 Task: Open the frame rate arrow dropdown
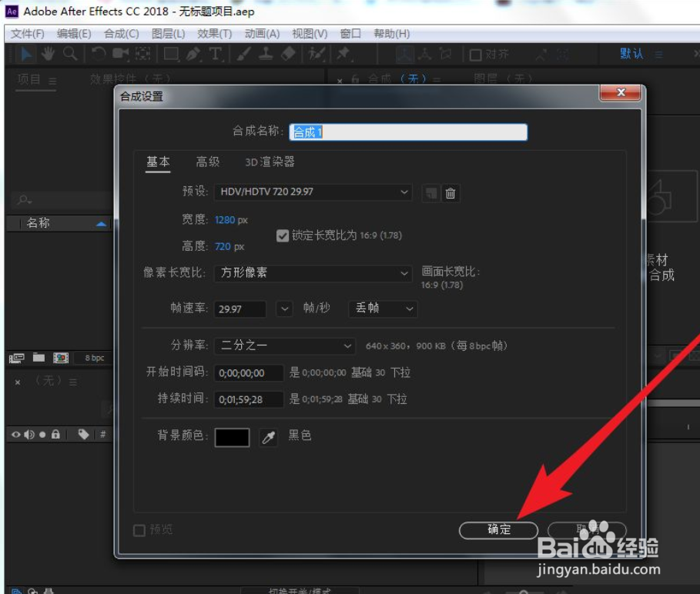pyautogui.click(x=284, y=309)
